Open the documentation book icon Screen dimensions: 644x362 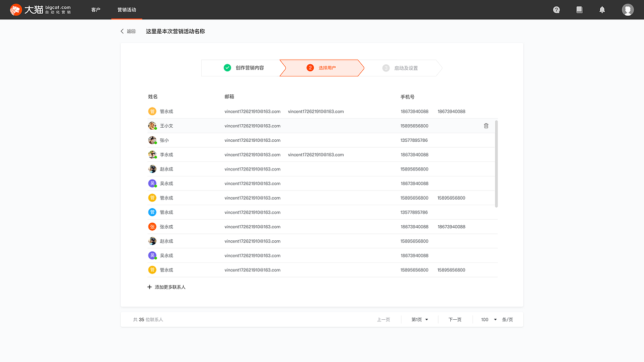pos(579,10)
